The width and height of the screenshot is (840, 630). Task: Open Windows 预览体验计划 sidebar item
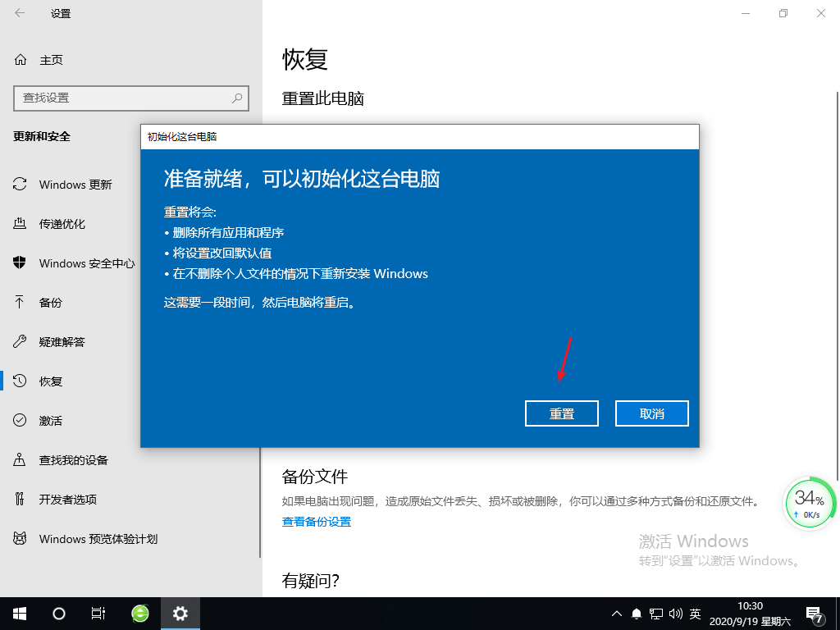tap(98, 539)
